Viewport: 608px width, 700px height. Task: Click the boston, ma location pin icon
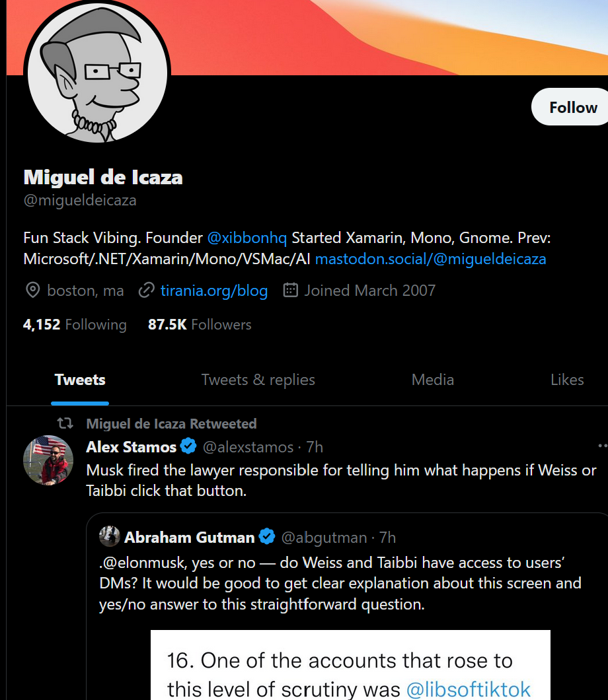[32, 291]
